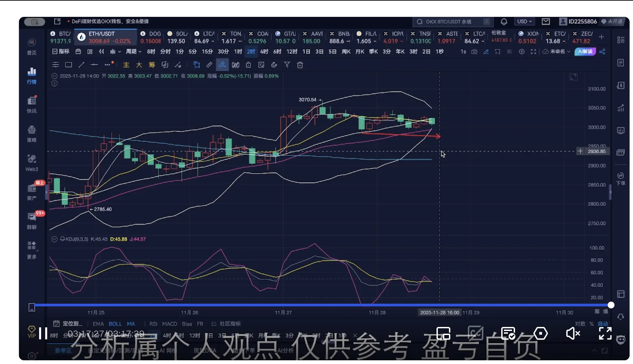Pause the video playback
The image size is (633, 364).
click(43, 333)
